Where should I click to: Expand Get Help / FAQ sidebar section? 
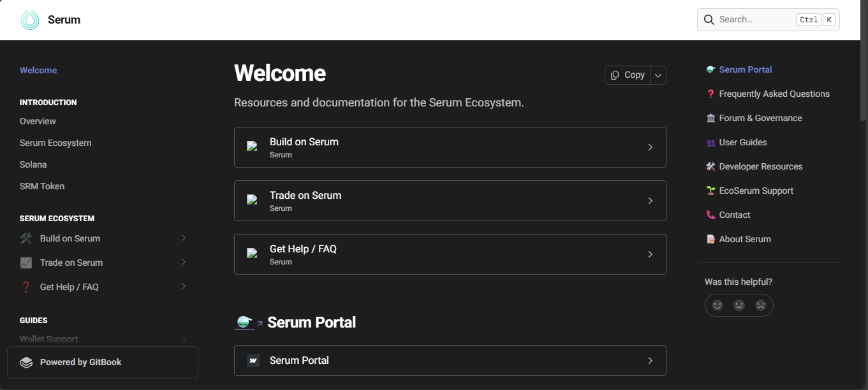(183, 287)
